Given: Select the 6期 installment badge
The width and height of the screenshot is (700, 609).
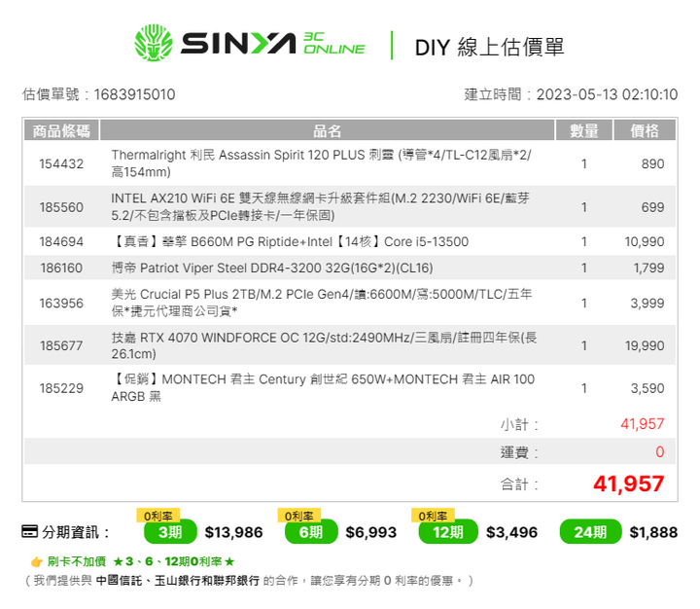Looking at the screenshot, I should coord(311,532).
